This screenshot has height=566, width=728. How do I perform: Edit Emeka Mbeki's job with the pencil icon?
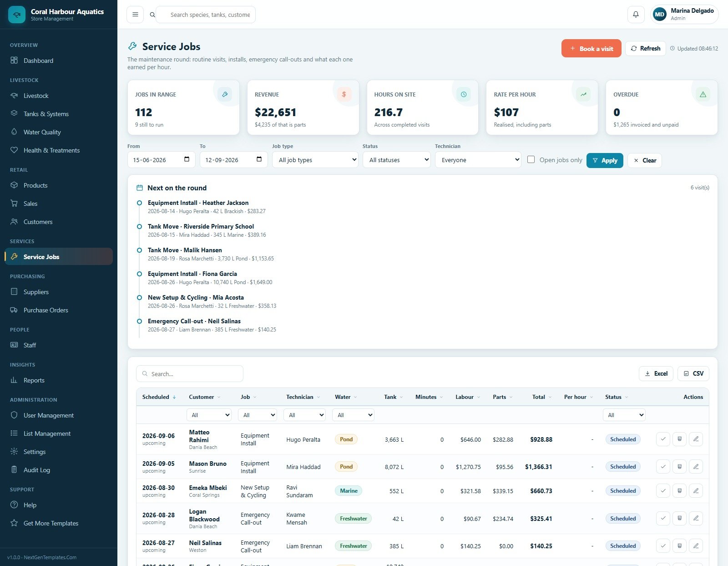(x=696, y=491)
